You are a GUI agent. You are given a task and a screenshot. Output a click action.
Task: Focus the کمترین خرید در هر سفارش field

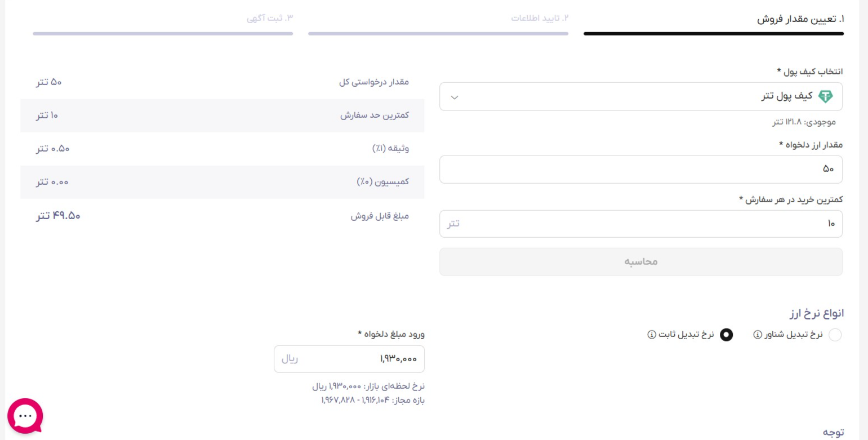[x=641, y=224]
